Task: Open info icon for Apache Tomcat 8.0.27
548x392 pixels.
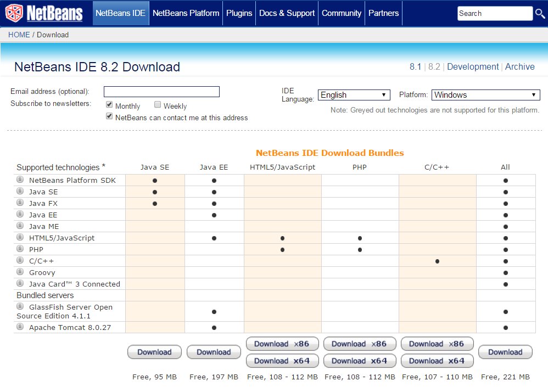Action: pos(20,327)
